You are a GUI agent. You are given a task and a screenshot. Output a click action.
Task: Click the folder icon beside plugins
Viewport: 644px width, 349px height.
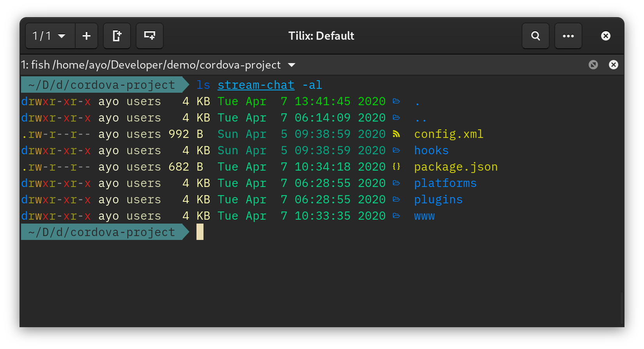pos(396,199)
